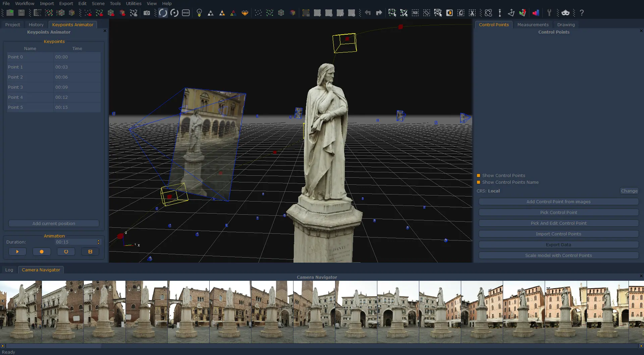Screen dimensions: 644x355
Task: Toggle the scene lighting bulb icon
Action: point(199,13)
